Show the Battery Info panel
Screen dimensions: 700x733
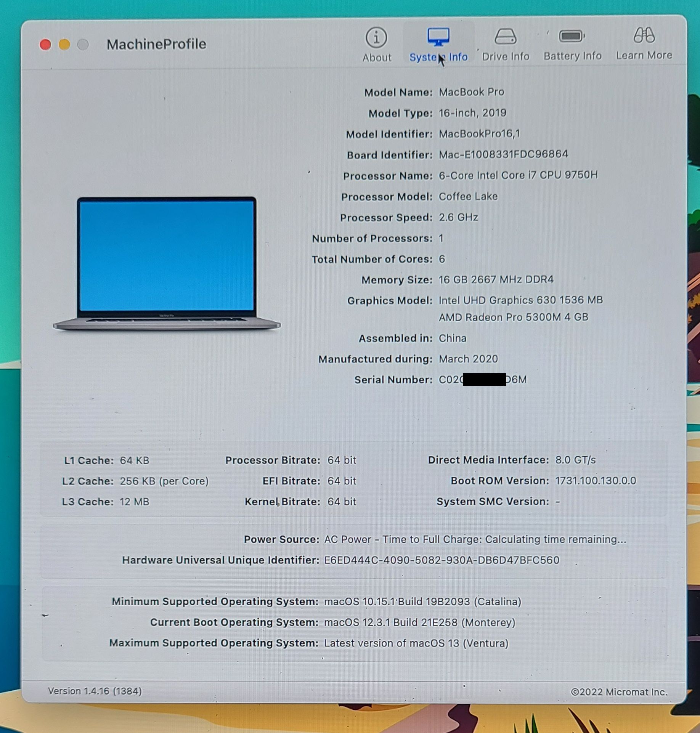pos(572,37)
